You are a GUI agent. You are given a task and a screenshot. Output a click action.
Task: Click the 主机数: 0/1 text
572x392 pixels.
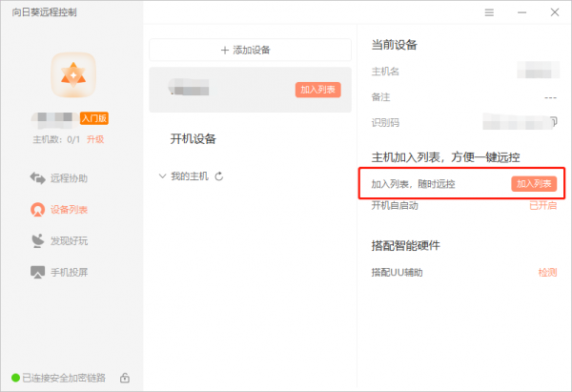[56, 139]
